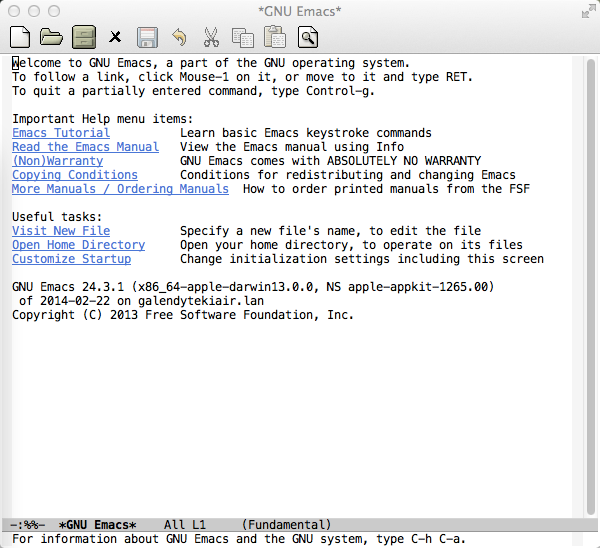This screenshot has width=600, height=548.
Task: Click the Visit New File link
Action: click(61, 231)
